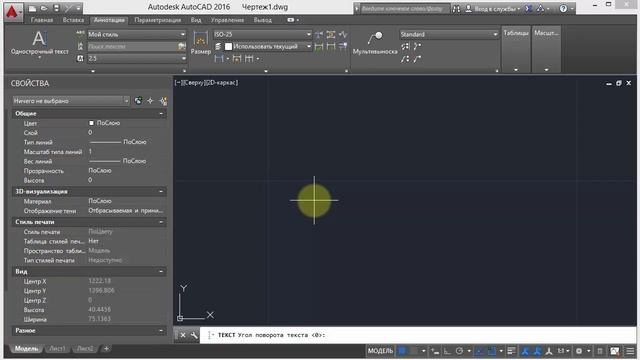Open the text height 2.5 dropdown
640x360 pixels.
[137, 59]
